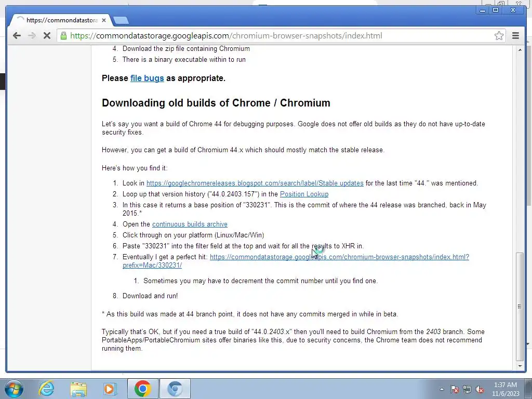Open Windows Explorer folder in taskbar

pyautogui.click(x=78, y=389)
